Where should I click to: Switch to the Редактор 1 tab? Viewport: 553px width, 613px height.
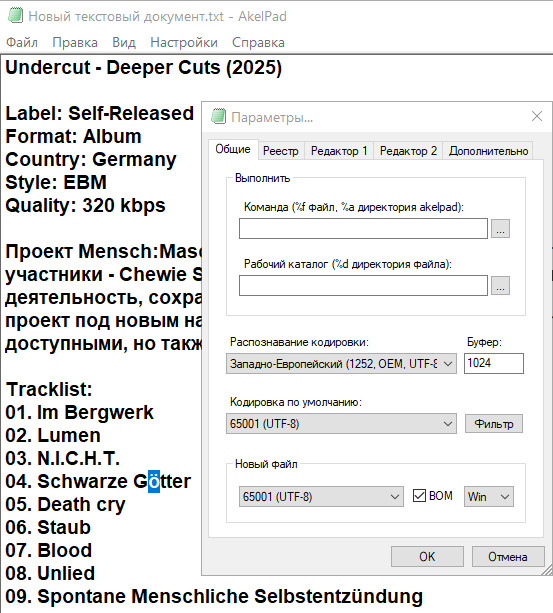(339, 151)
